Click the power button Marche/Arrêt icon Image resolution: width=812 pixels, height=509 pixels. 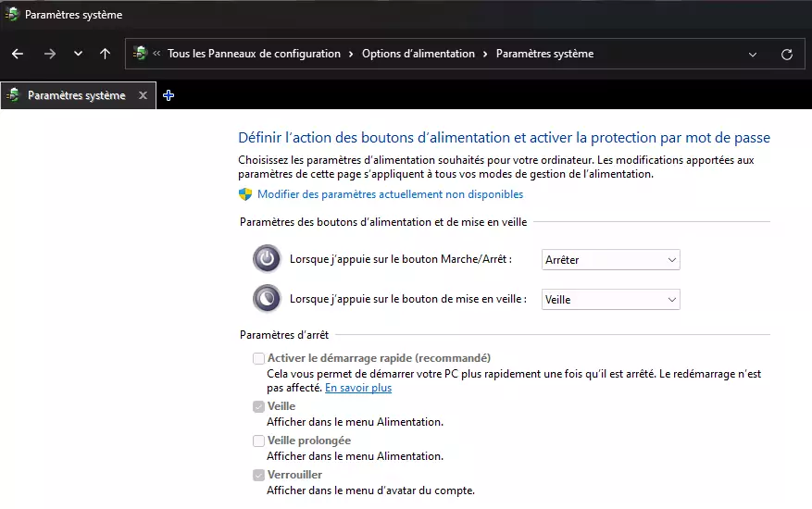point(267,258)
